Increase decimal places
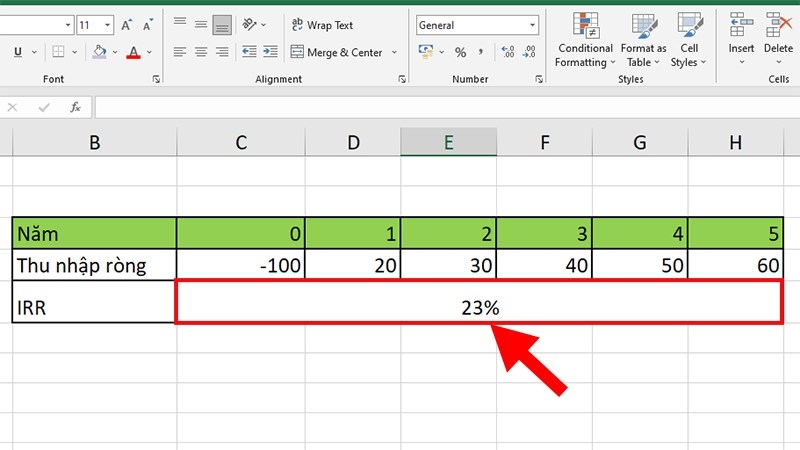This screenshot has width=800, height=450. 508,52
